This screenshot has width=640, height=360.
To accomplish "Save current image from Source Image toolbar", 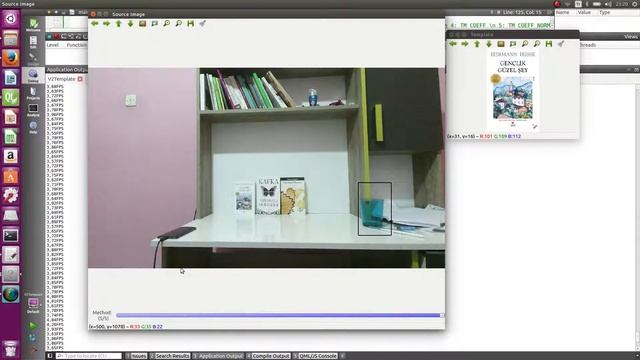I will click(191, 24).
